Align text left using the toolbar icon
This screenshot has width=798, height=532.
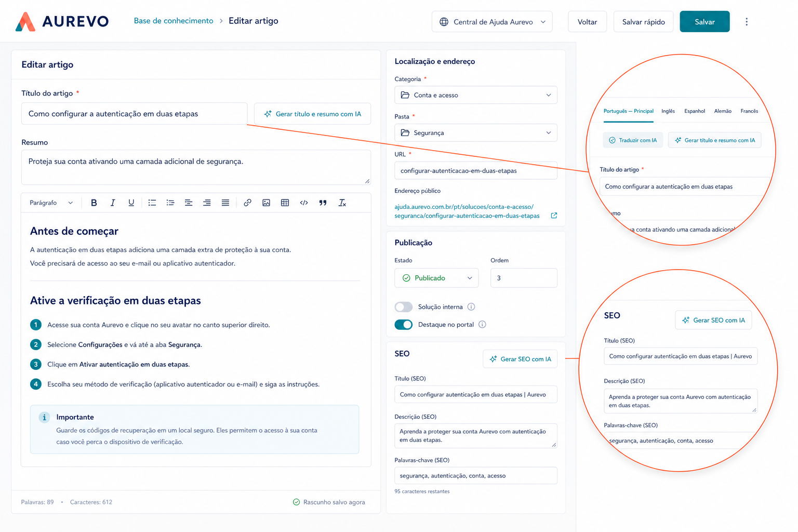[x=189, y=203]
